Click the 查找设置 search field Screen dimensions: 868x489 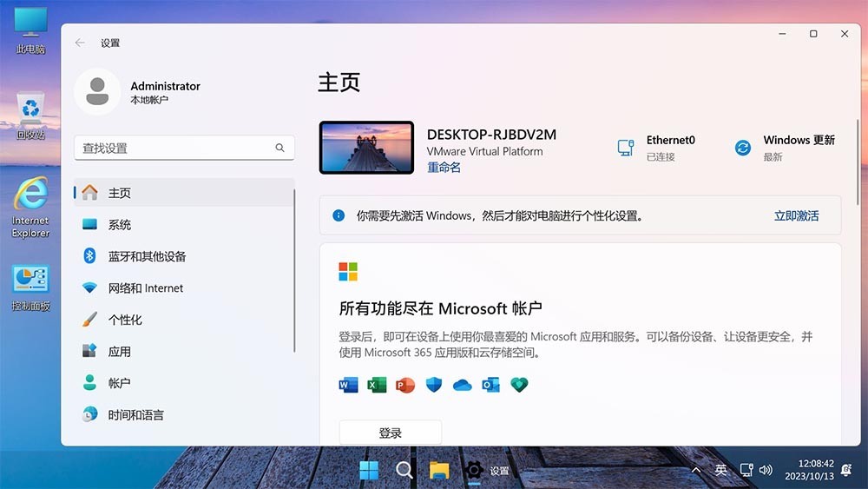point(174,149)
